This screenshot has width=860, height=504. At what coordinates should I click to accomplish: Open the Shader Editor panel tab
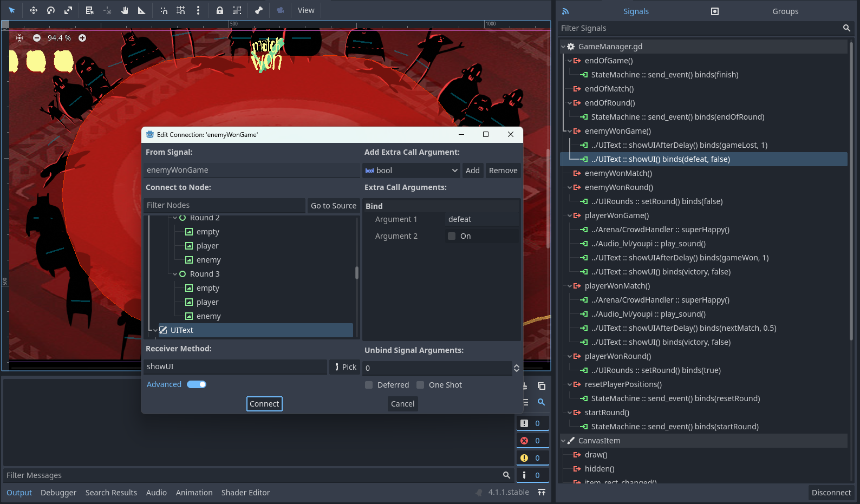point(245,493)
